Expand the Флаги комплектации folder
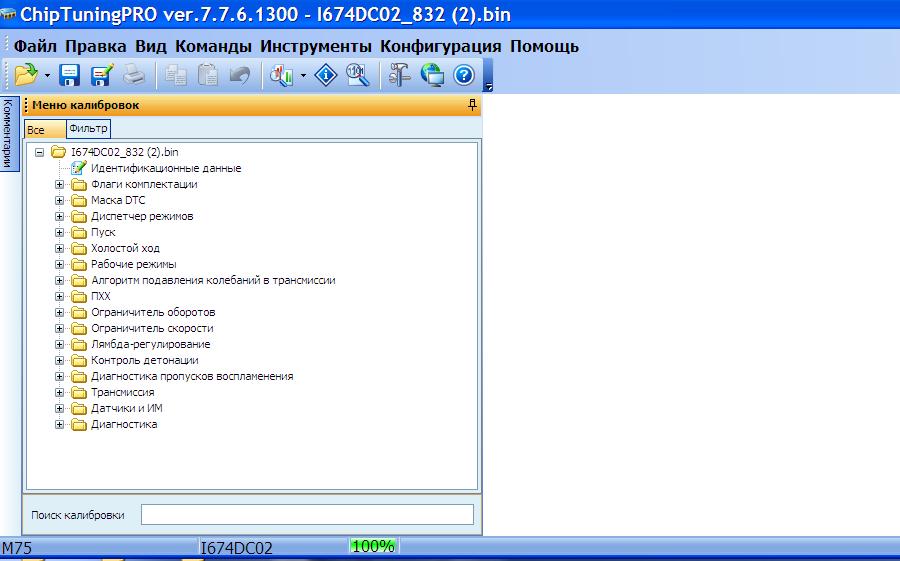Screen dimensions: 900x561 pyautogui.click(x=59, y=184)
